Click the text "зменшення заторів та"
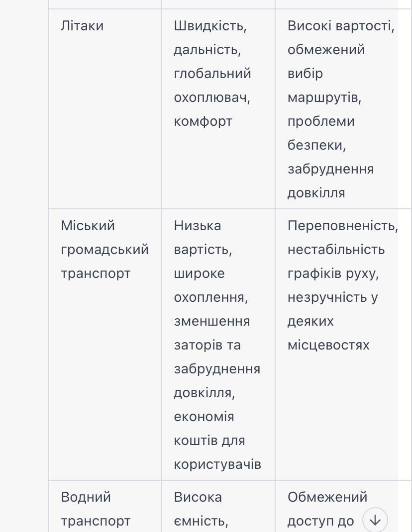412x532 pixels. 211,333
